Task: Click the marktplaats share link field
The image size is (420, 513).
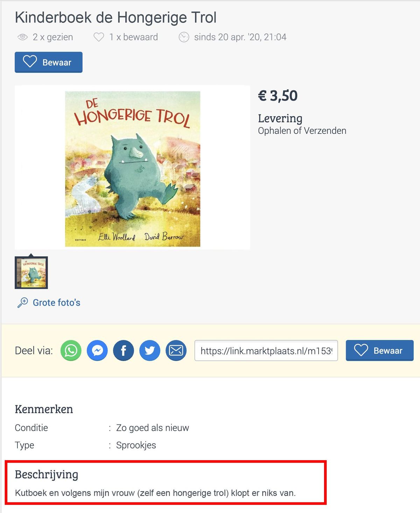Action: [266, 351]
